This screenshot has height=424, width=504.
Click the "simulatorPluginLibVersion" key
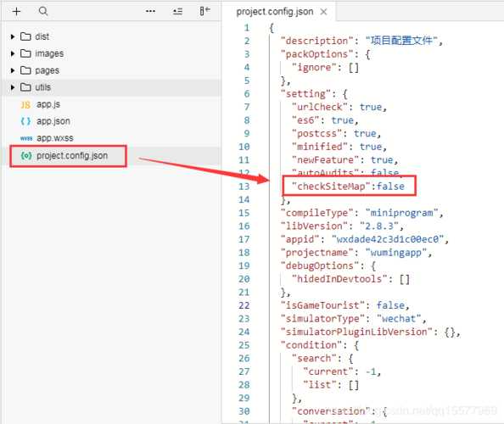point(356,332)
